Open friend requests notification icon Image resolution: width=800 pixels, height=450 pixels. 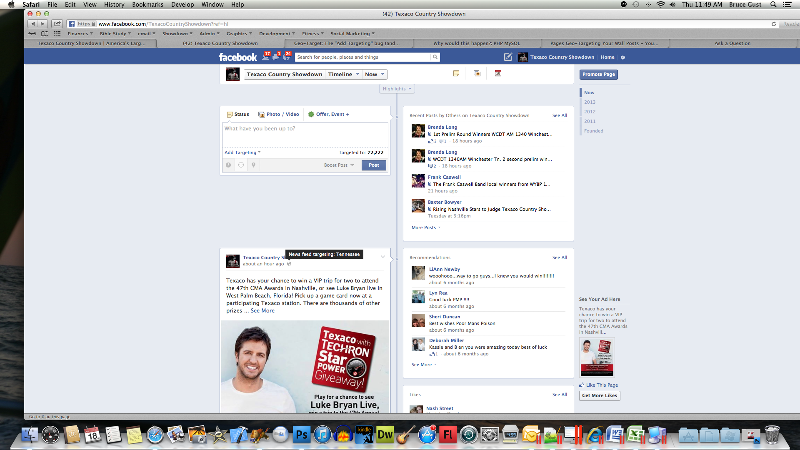coord(266,57)
